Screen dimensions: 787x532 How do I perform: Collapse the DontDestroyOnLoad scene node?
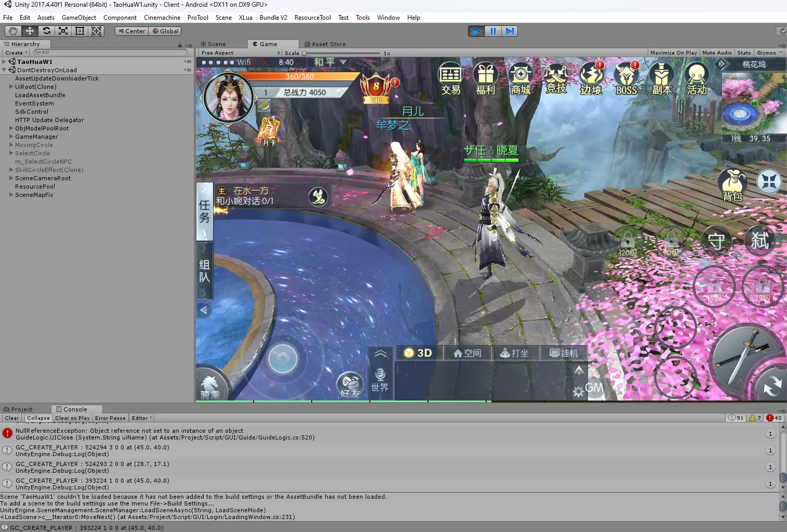pyautogui.click(x=4, y=70)
